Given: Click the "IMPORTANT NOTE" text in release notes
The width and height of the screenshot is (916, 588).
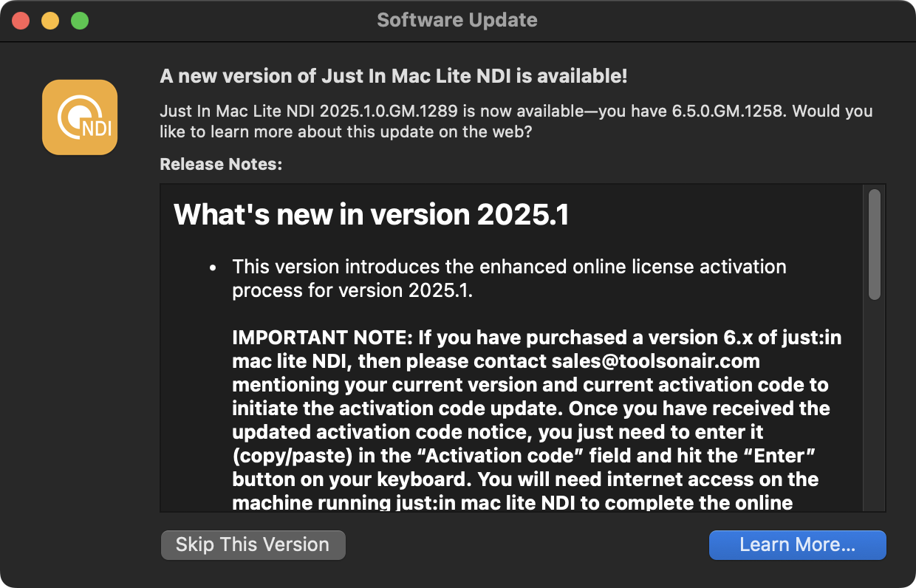Looking at the screenshot, I should [x=323, y=338].
